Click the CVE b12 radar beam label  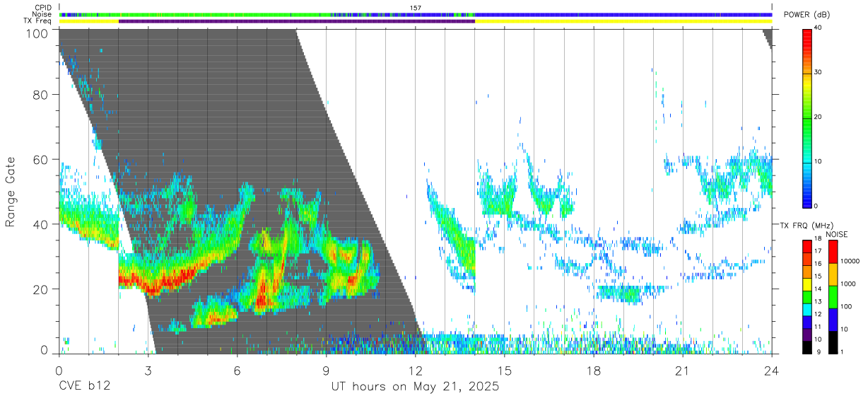point(84,386)
